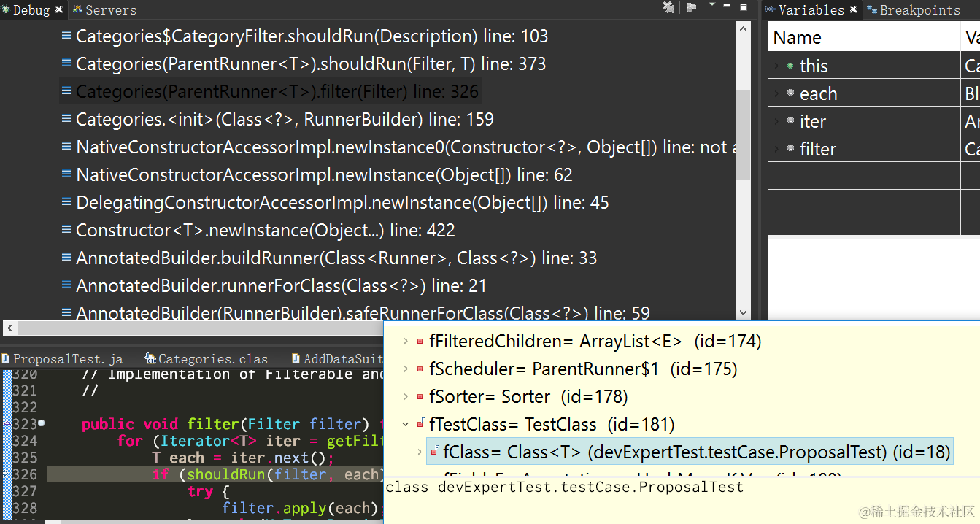Open the AddDataSuite editor tab
The image size is (980, 524).
pos(336,359)
